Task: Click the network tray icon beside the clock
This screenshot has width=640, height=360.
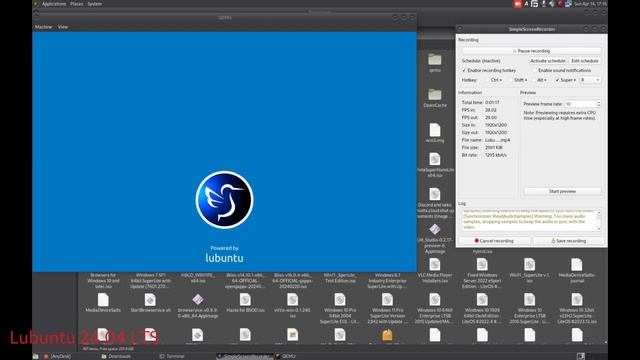Action: [x=568, y=4]
